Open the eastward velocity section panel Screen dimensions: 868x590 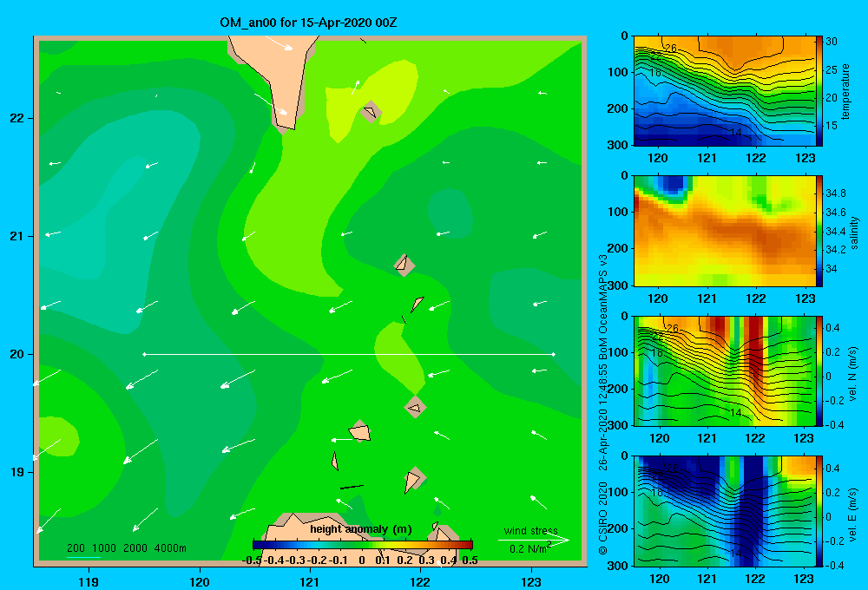click(x=725, y=511)
